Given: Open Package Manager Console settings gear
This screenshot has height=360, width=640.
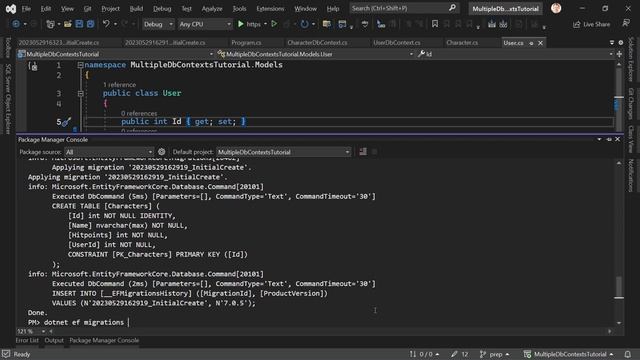Looking at the screenshot, I should [162, 152].
